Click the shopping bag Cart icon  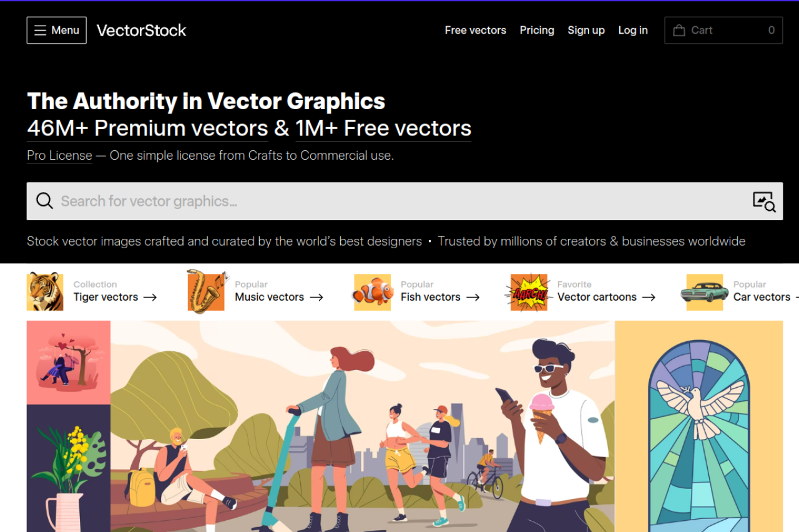[679, 30]
